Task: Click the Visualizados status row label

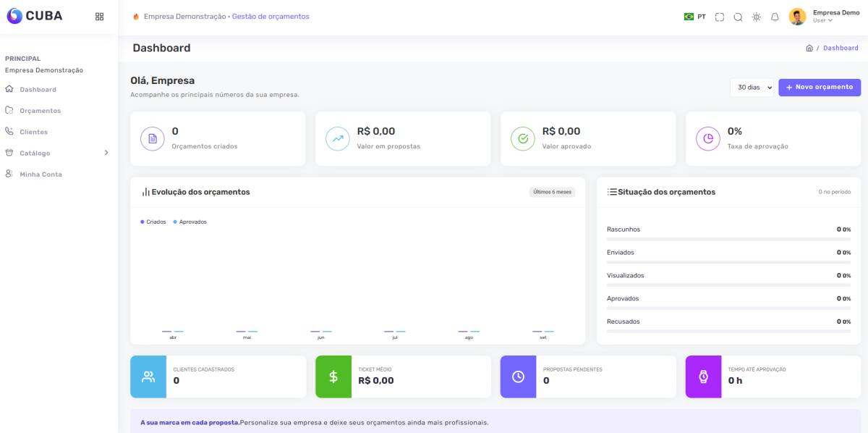Action: coord(626,275)
